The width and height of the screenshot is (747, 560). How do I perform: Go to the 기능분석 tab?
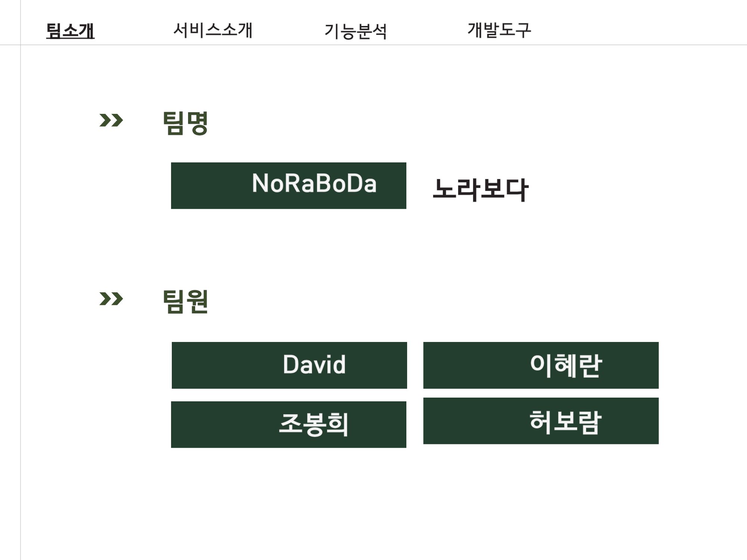click(356, 31)
